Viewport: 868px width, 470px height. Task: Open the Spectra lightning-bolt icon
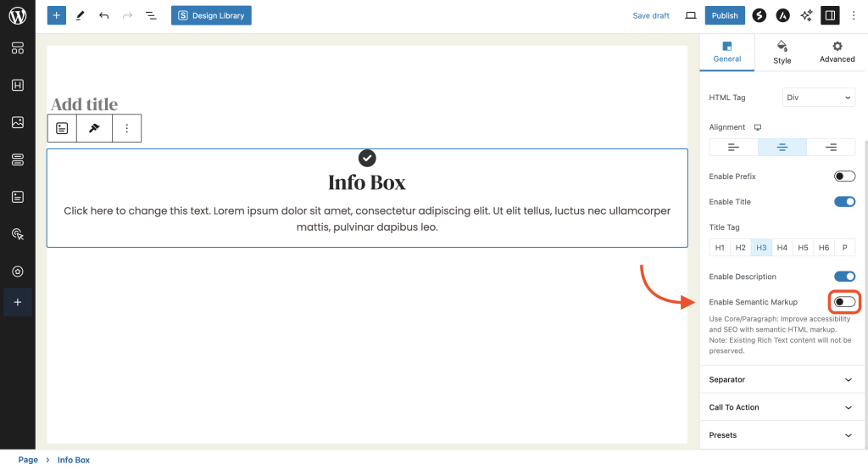tap(759, 15)
